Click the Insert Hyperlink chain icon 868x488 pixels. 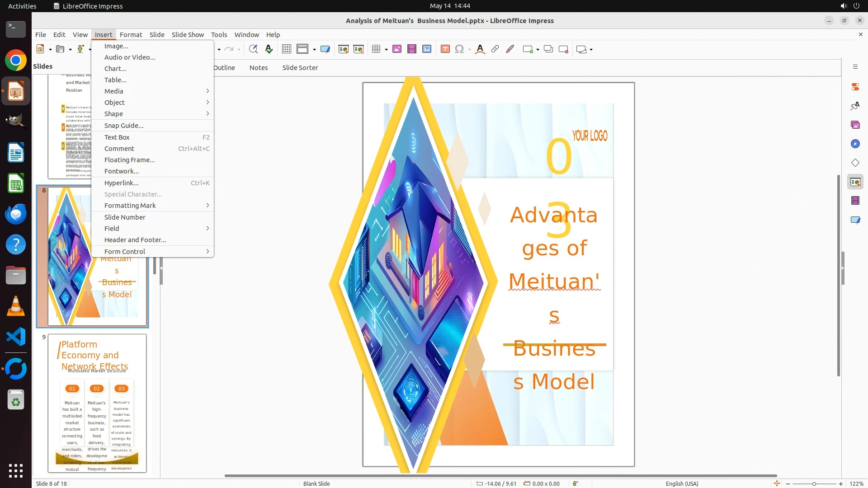coord(495,49)
